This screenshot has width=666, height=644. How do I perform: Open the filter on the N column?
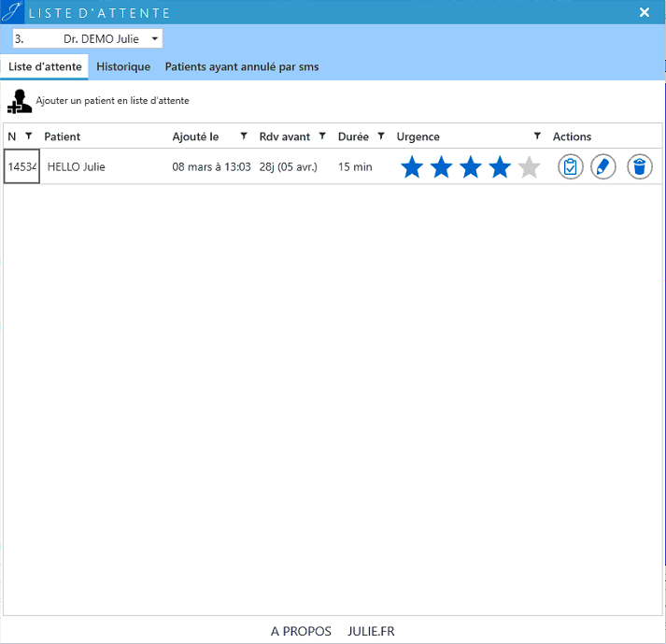coord(28,136)
